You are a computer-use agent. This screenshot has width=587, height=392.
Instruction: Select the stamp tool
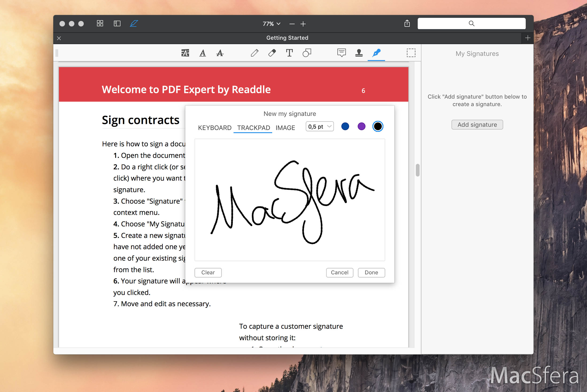[x=359, y=53]
